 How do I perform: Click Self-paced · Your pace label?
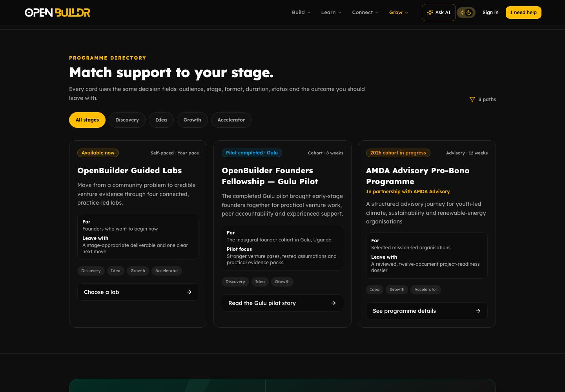coord(175,153)
